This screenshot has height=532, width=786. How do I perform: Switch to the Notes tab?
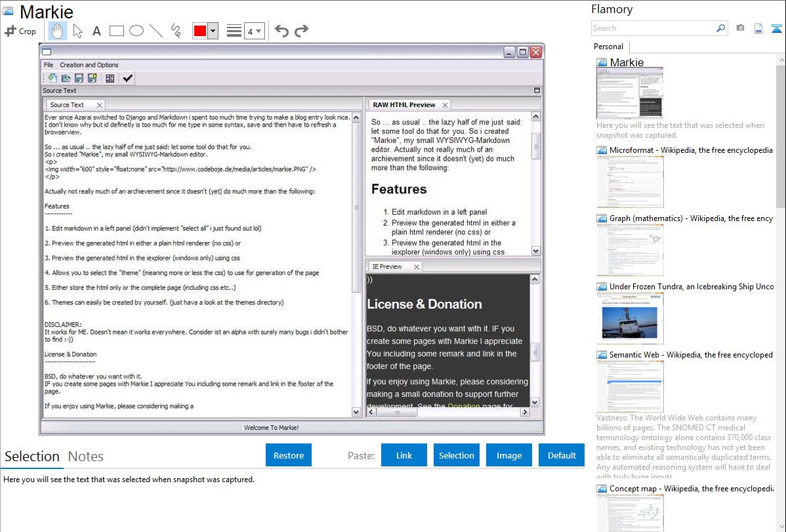86,457
